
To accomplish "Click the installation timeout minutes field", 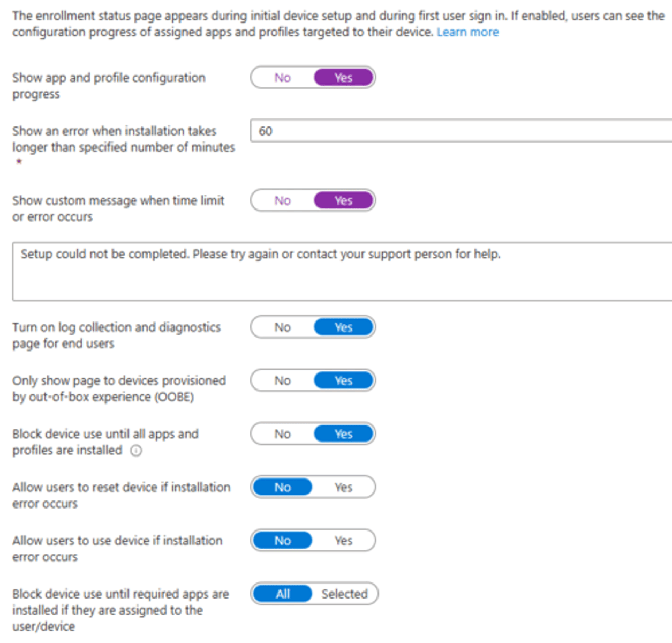I will point(460,131).
